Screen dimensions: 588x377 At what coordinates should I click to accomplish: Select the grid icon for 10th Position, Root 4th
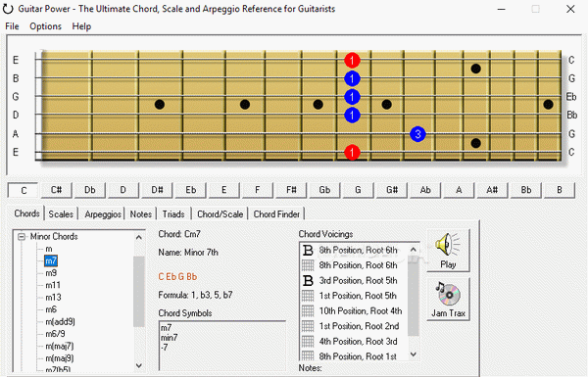coord(308,310)
